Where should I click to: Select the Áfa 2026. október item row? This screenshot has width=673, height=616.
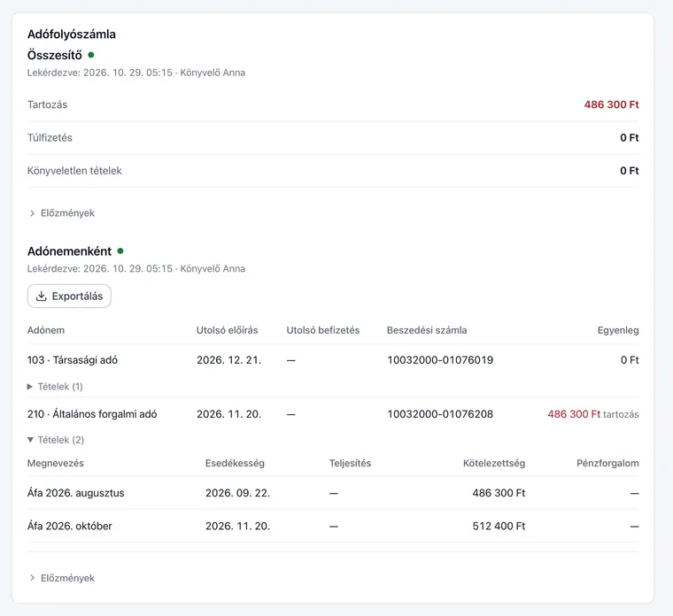(333, 526)
